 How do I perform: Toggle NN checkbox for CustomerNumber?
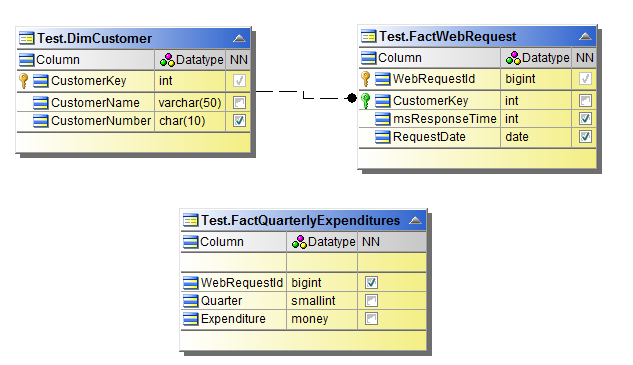click(239, 121)
